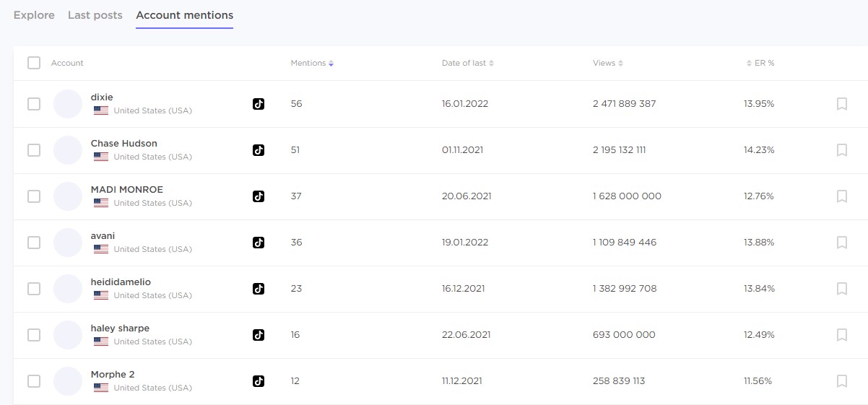Switch to the Explore tab
This screenshot has width=868, height=405.
[x=34, y=15]
